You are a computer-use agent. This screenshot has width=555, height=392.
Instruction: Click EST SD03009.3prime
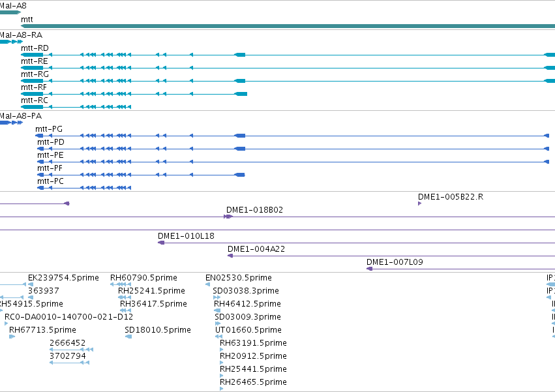248,317
